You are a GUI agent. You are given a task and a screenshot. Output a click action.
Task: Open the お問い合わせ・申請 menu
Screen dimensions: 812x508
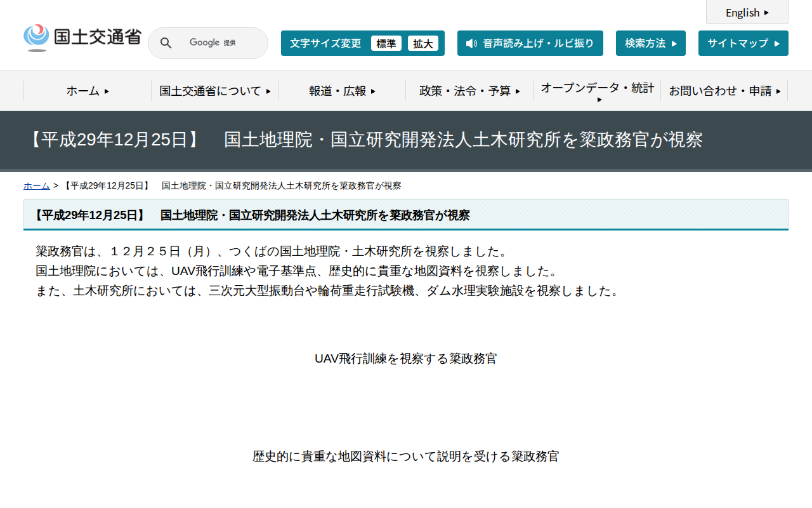click(x=723, y=91)
